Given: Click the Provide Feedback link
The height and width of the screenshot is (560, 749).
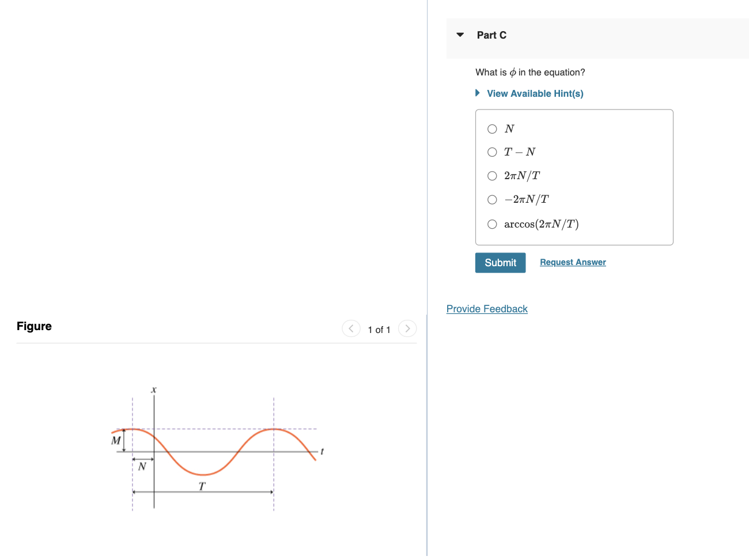Looking at the screenshot, I should point(487,309).
